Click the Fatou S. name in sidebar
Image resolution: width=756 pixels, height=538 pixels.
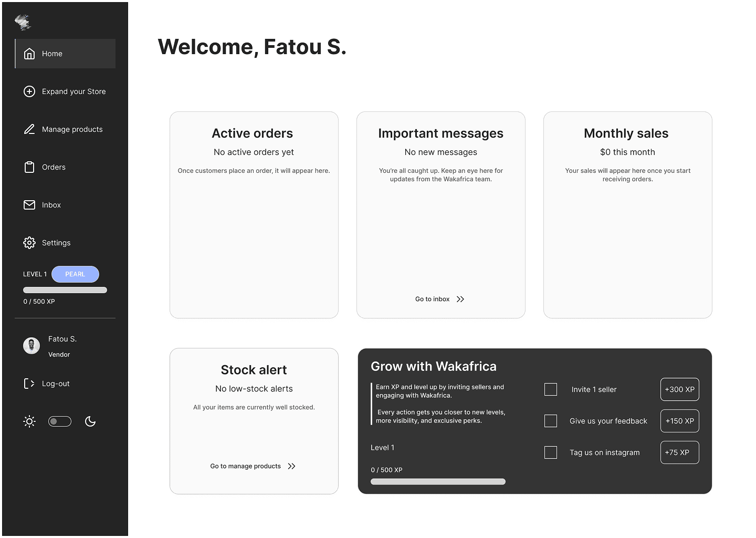pos(62,339)
